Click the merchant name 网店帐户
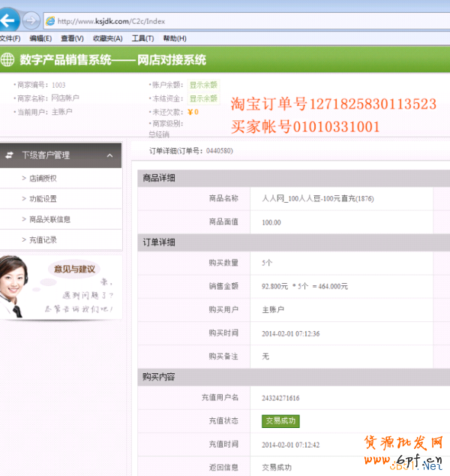The height and width of the screenshot is (476, 450). pyautogui.click(x=65, y=98)
